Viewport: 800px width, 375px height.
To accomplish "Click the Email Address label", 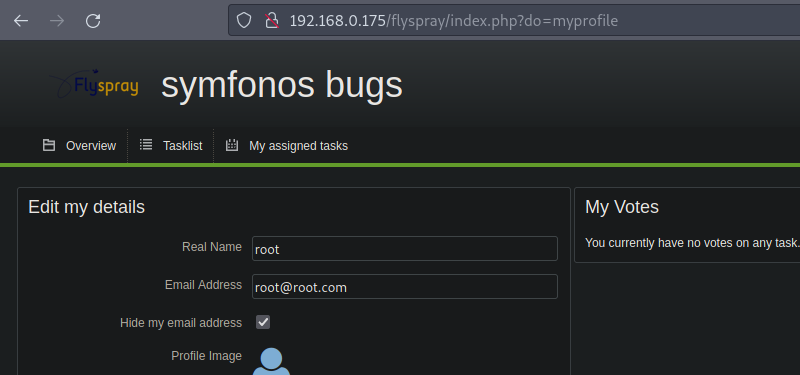I will coord(204,285).
